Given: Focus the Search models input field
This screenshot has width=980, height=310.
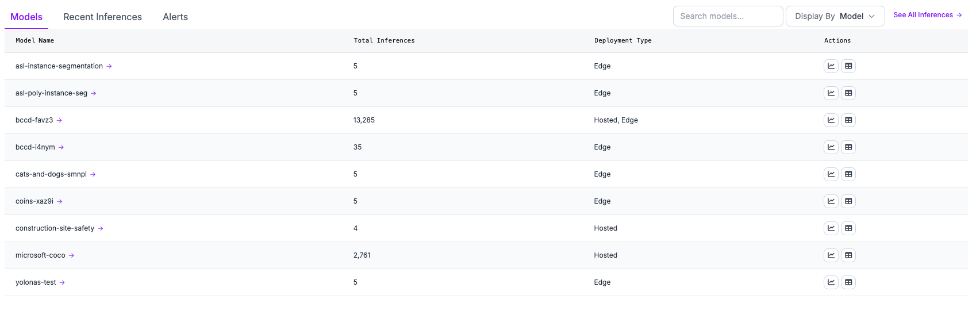Looking at the screenshot, I should point(727,16).
